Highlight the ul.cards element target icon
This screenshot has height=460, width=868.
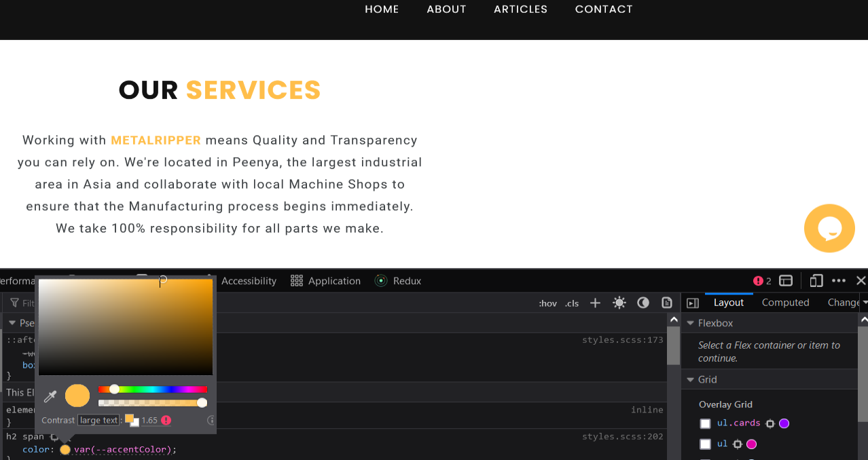[770, 423]
